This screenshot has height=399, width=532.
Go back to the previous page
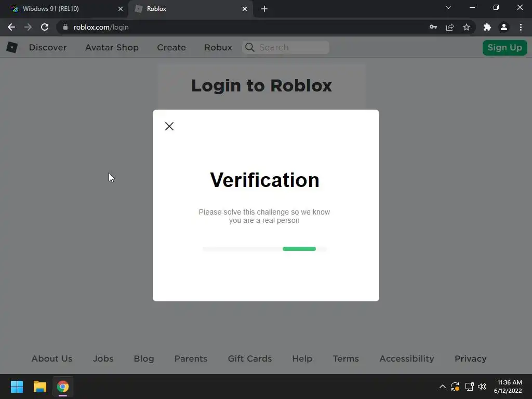(x=11, y=27)
